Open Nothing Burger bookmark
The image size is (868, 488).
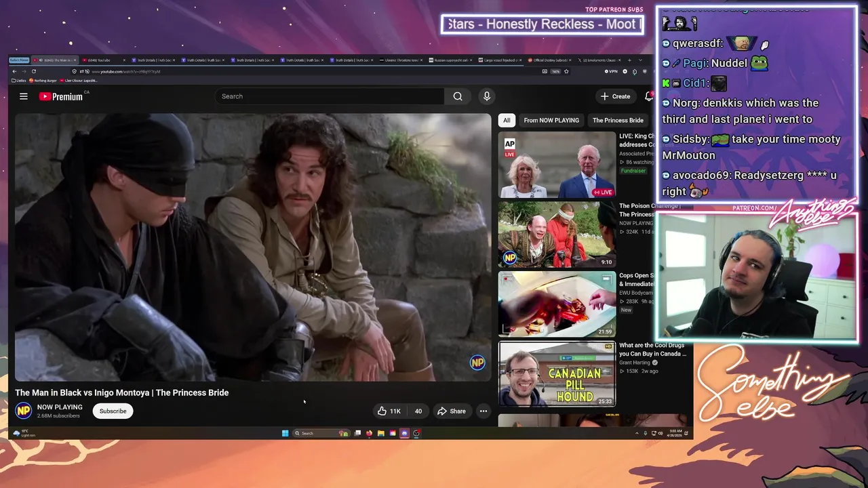43,80
